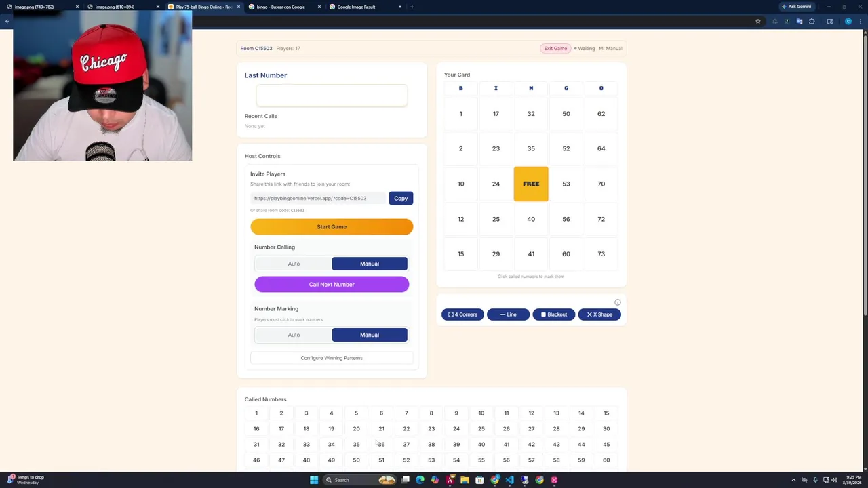The width and height of the screenshot is (868, 488).
Task: Click 58 in the Called Numbers grid
Action: click(x=556, y=460)
